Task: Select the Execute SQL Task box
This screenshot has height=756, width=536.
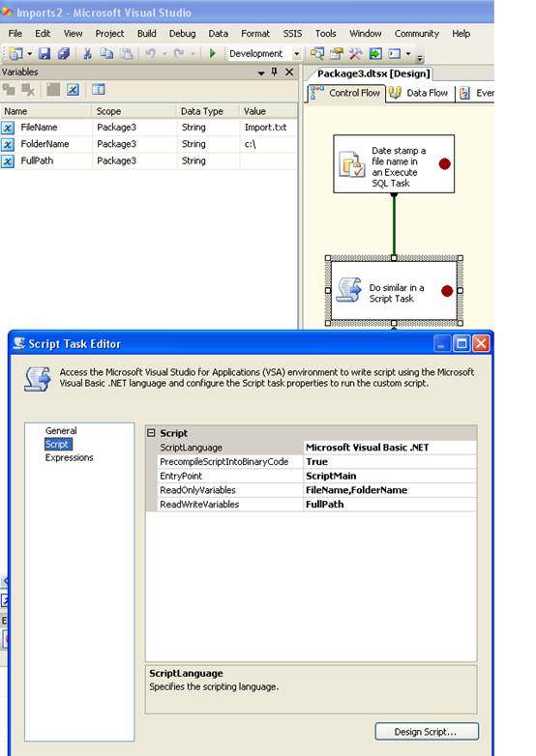Action: pyautogui.click(x=394, y=164)
